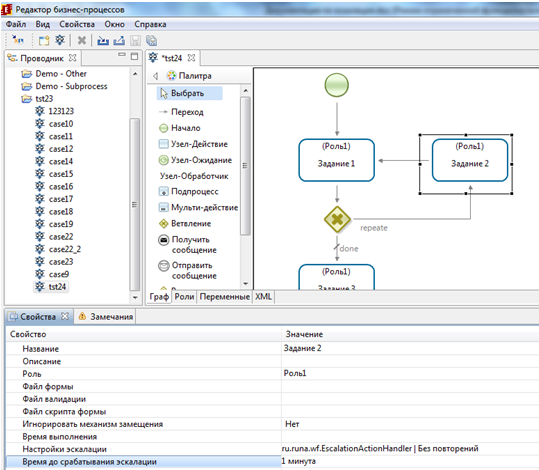539x470 pixels.
Task: Select the yellow exclusive gateway node
Action: pyautogui.click(x=337, y=219)
